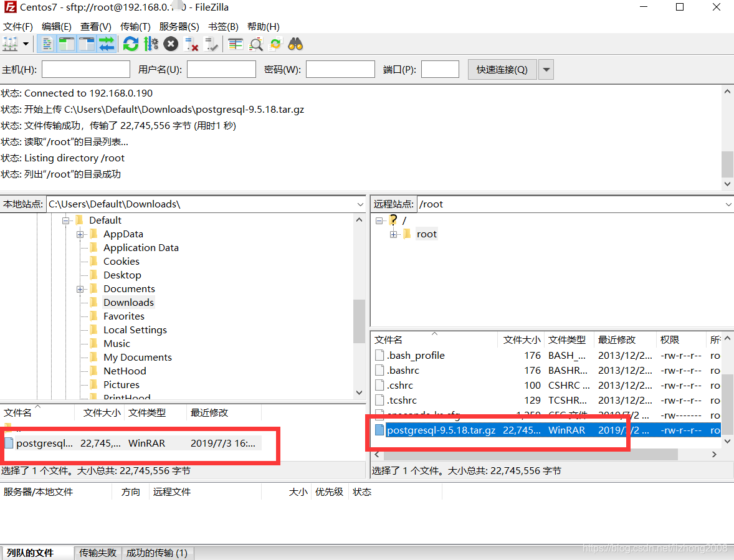The image size is (734, 560).
Task: Click the 快速连接(Q) button
Action: [x=502, y=70]
